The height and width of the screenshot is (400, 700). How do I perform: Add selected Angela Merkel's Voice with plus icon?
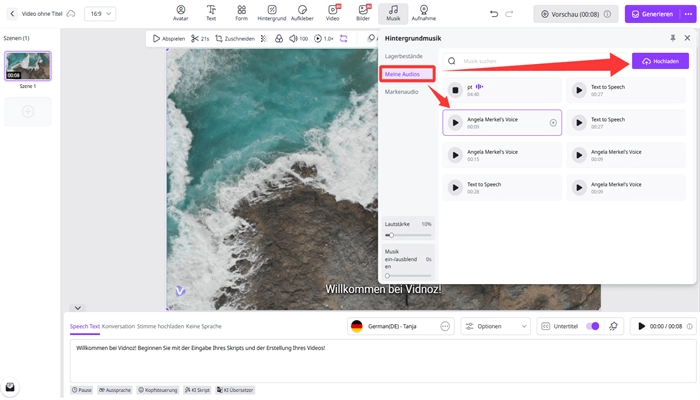[x=553, y=123]
